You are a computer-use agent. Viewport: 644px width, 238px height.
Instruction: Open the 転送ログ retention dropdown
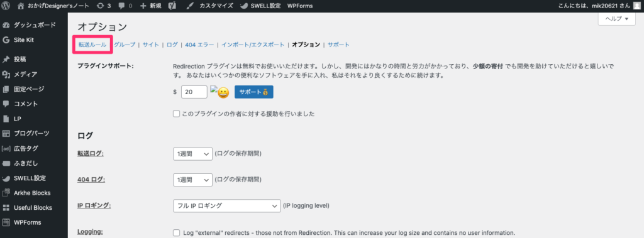192,153
